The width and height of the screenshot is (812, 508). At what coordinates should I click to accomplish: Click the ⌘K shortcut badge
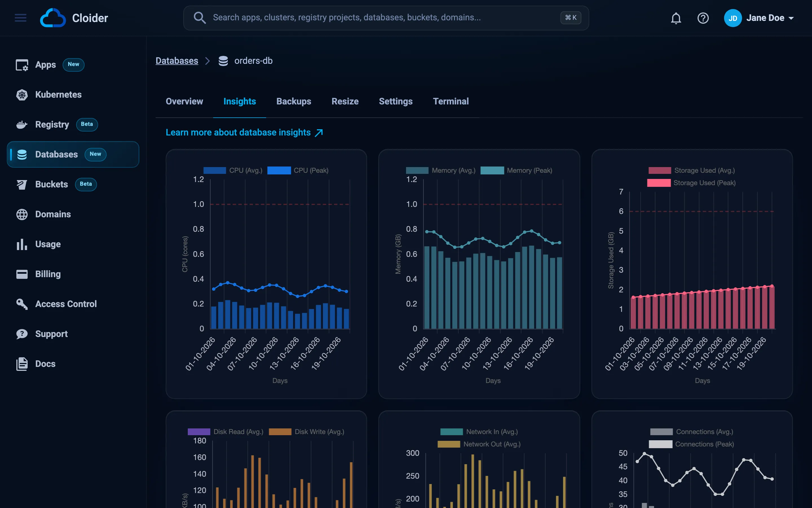tap(570, 18)
